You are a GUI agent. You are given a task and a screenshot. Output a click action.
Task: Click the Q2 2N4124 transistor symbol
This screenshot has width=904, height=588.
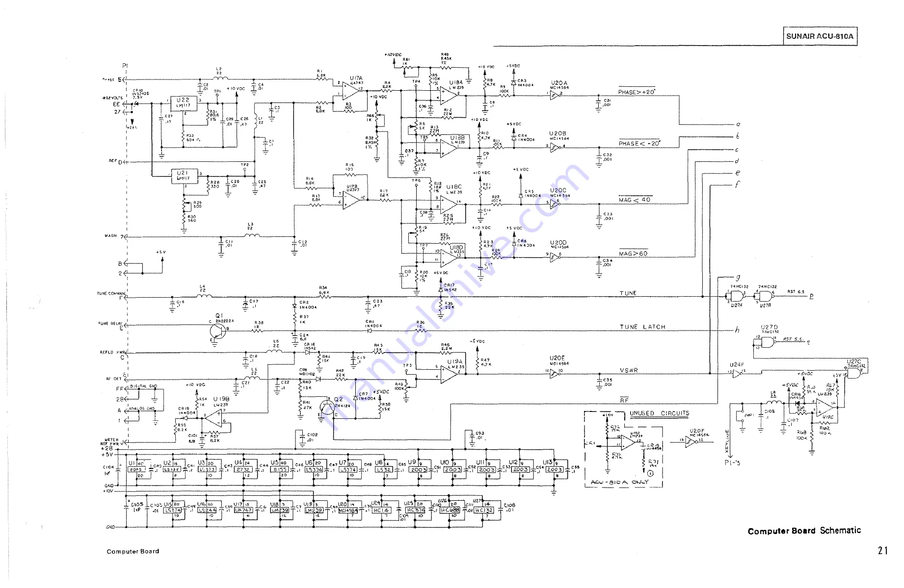[x=326, y=407]
